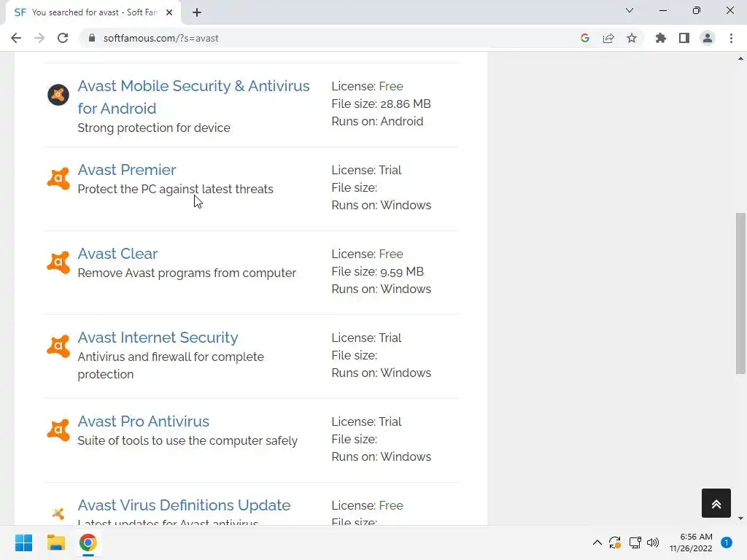Screen dimensions: 747x560
Task: Reload the page with the refresh icon
Action: 63,38
